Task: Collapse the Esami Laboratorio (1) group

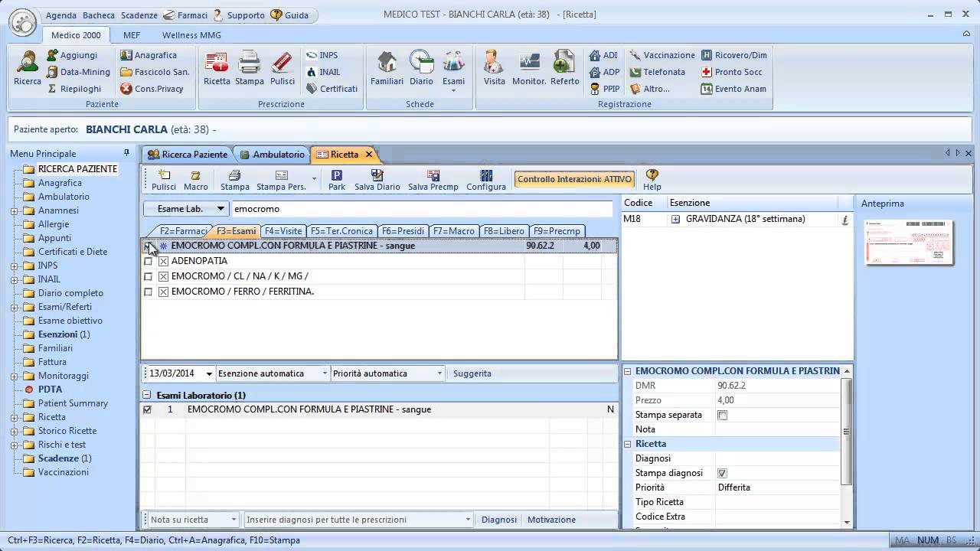Action: pyautogui.click(x=148, y=396)
